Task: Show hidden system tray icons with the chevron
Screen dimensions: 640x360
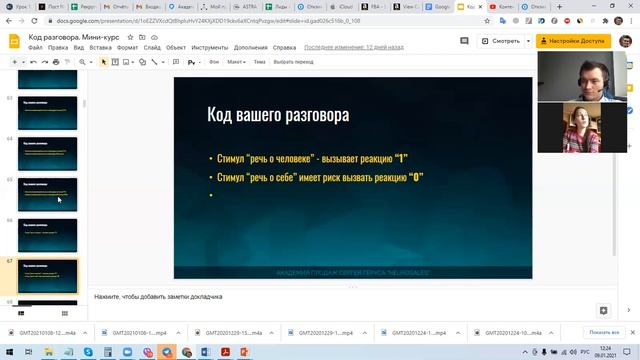Action: click(x=525, y=352)
